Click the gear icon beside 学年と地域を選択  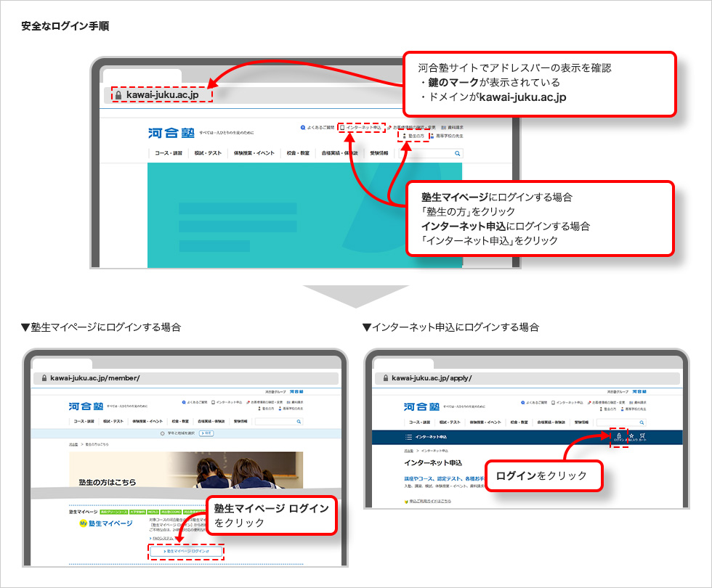click(163, 433)
